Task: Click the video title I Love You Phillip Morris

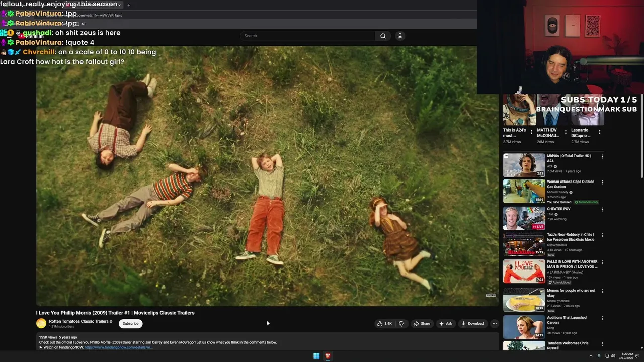Action: pyautogui.click(x=115, y=313)
